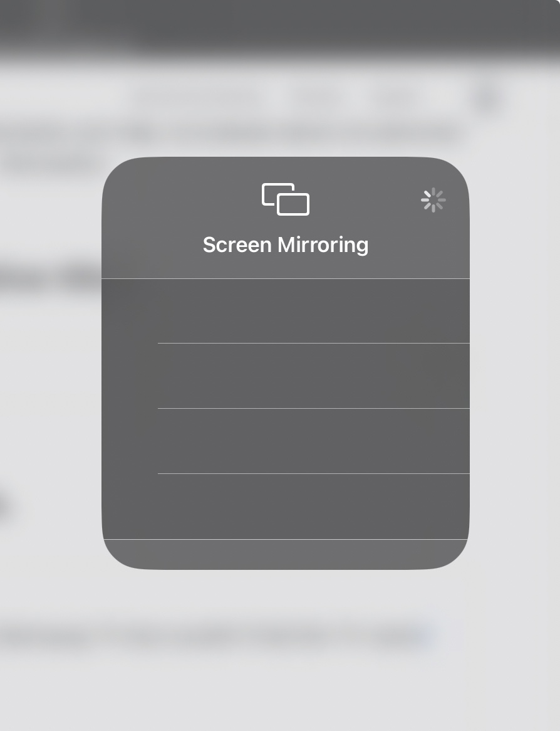Screen dimensions: 560x731
Task: Tap the blurred circular icon at top right
Action: 488,98
